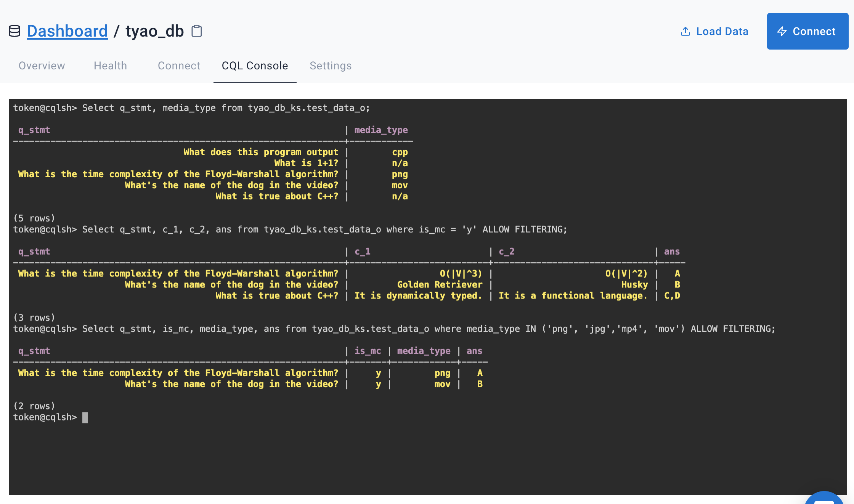Screen dimensions: 854x504
Task: Click the tyao_db database title
Action: [154, 31]
